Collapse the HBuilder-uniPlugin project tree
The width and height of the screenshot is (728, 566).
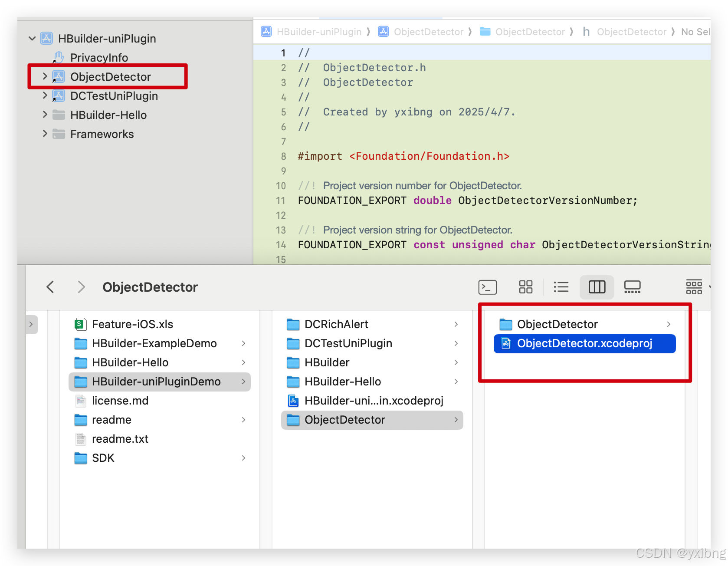point(32,38)
